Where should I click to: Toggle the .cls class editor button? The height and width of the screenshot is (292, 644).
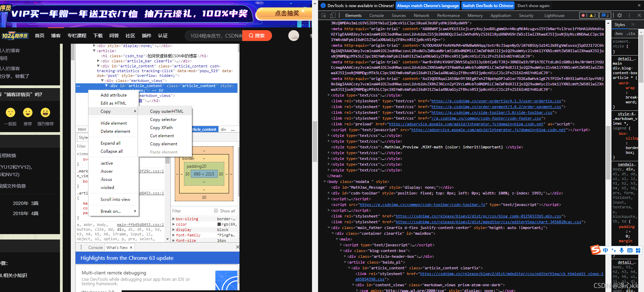[x=631, y=34]
